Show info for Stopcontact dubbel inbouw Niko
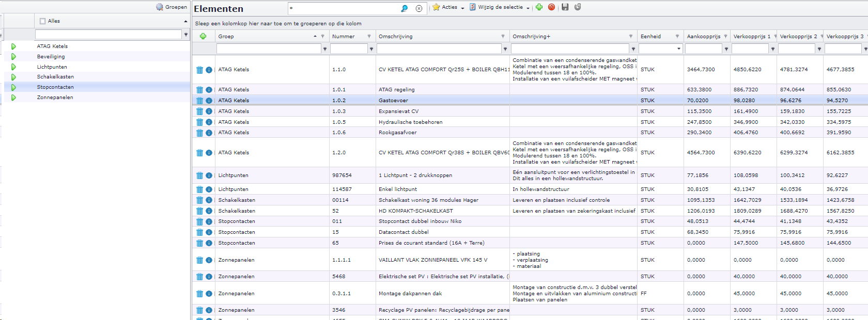Viewport: 868px width, 320px height. click(209, 221)
